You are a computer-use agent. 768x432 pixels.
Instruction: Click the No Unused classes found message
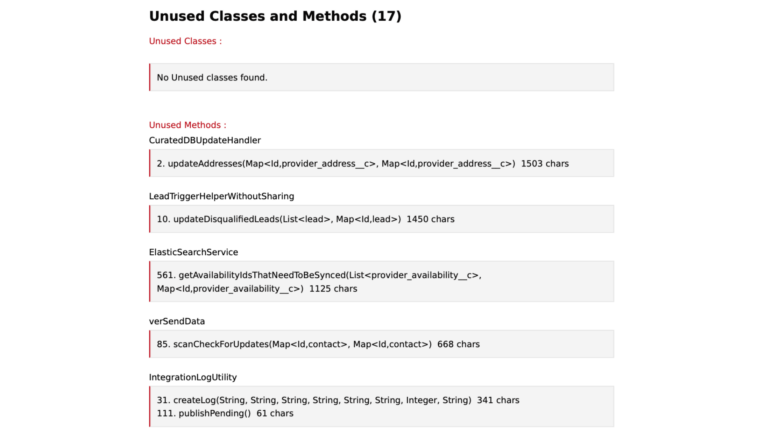(x=212, y=77)
